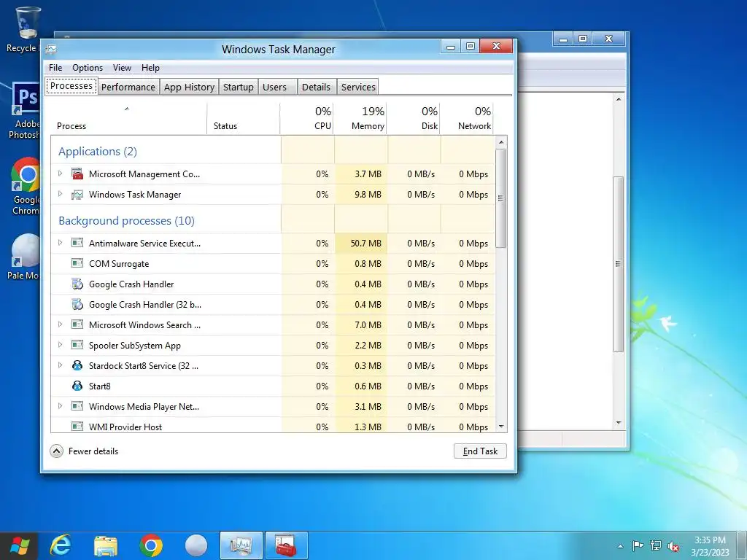
Task: Click the network tray icon
Action: coord(656,545)
